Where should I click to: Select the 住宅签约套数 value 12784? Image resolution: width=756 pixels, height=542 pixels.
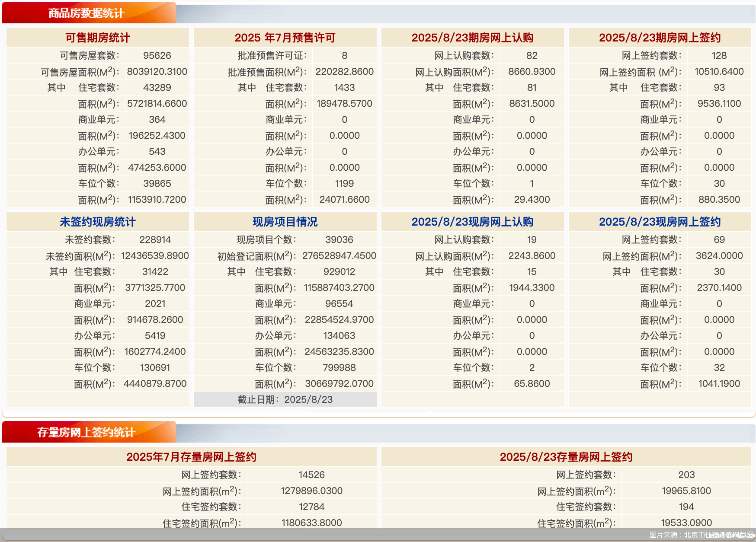coord(311,507)
